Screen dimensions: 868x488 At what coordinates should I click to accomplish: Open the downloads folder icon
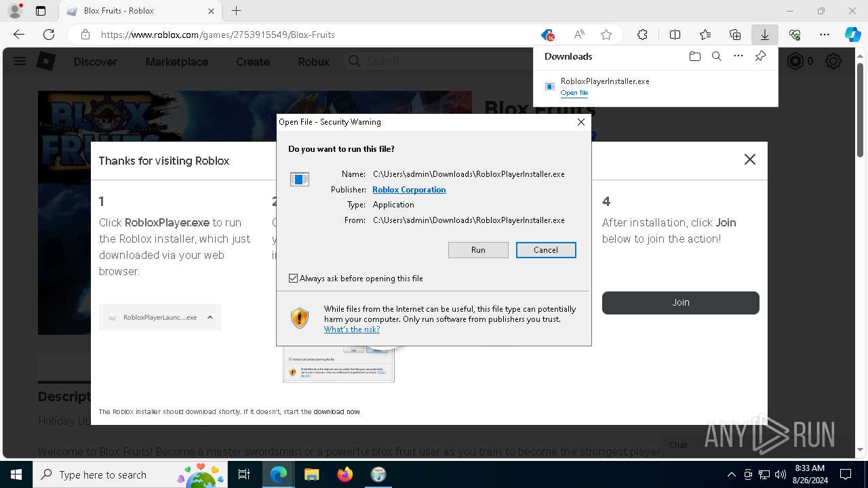(694, 56)
